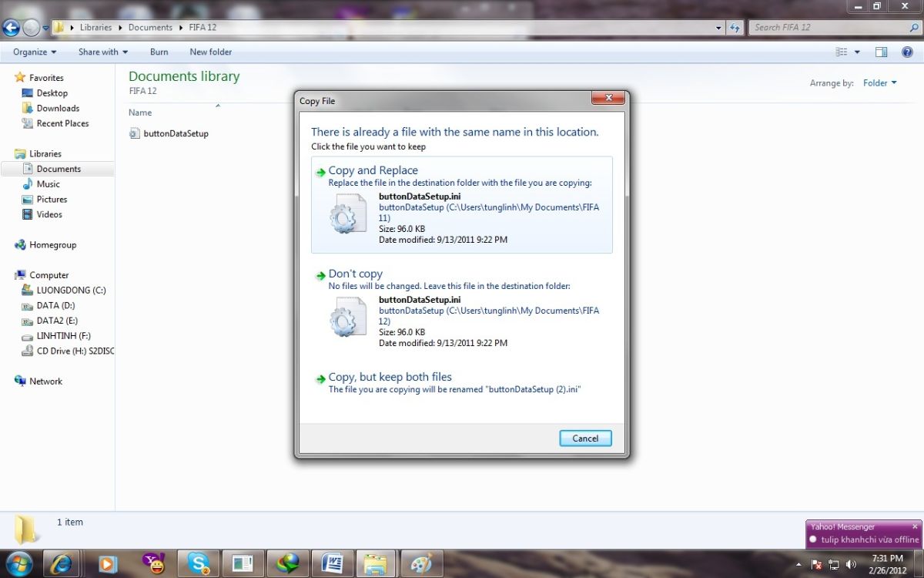Viewport: 924px width, 578px height.
Task: Click the Name column header
Action: [x=140, y=113]
